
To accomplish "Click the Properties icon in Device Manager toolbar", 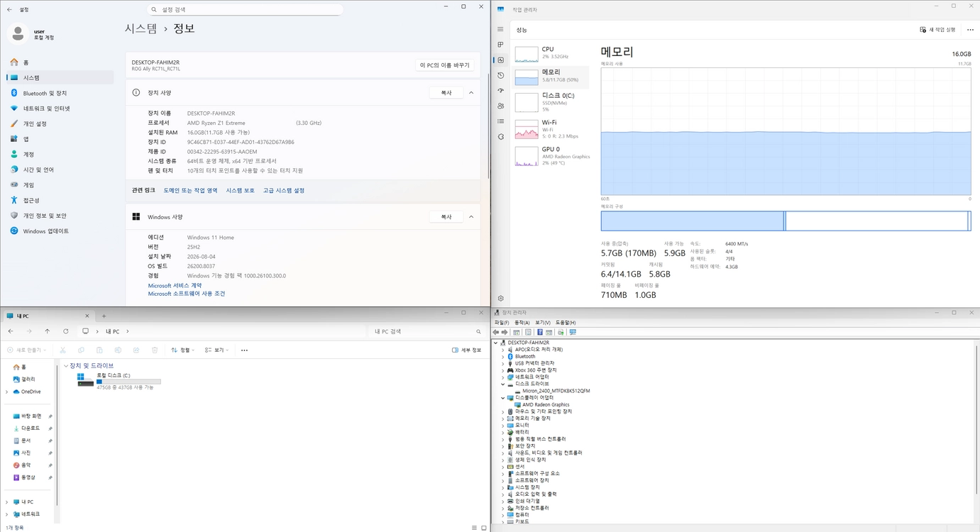I will 529,332.
